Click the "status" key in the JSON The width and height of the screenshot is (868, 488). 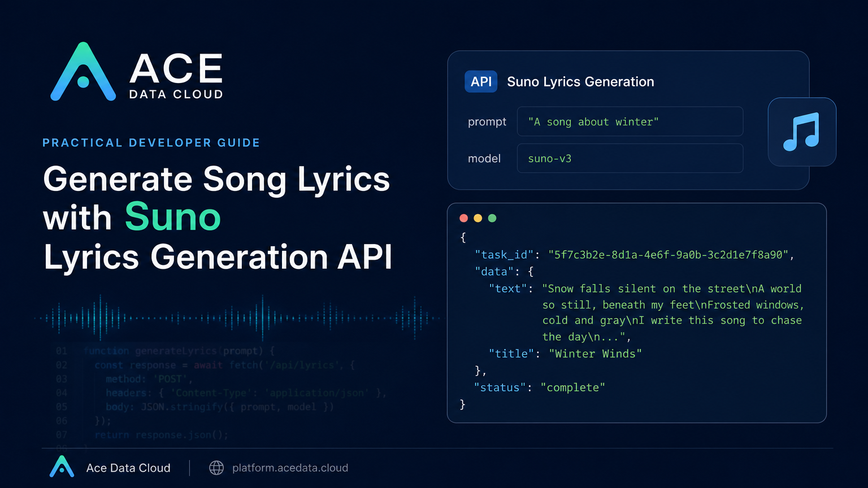(501, 387)
